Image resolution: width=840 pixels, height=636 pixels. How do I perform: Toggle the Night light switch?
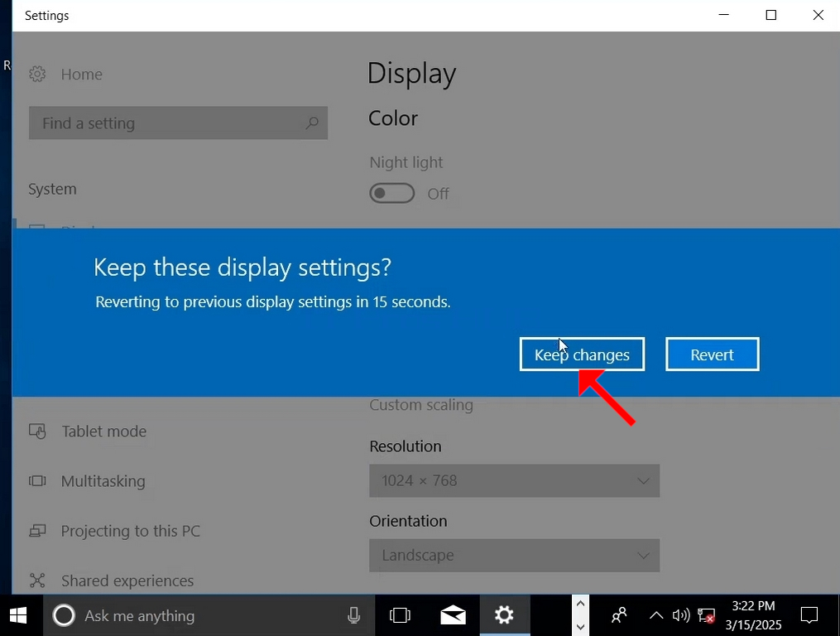click(391, 193)
